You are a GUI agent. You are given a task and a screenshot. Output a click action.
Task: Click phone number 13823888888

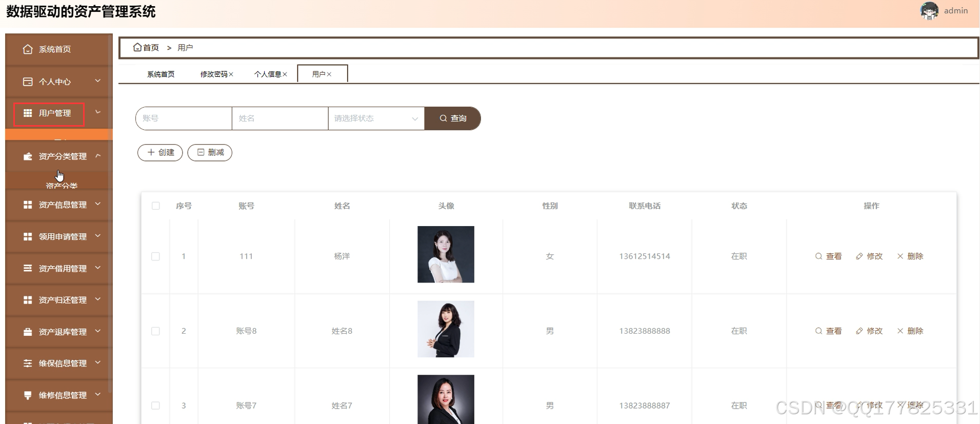coord(645,331)
